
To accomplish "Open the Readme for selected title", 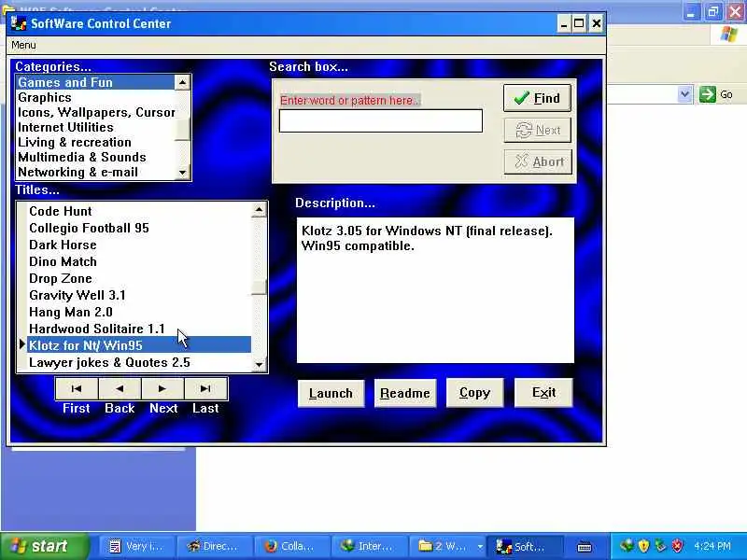I will click(x=405, y=393).
